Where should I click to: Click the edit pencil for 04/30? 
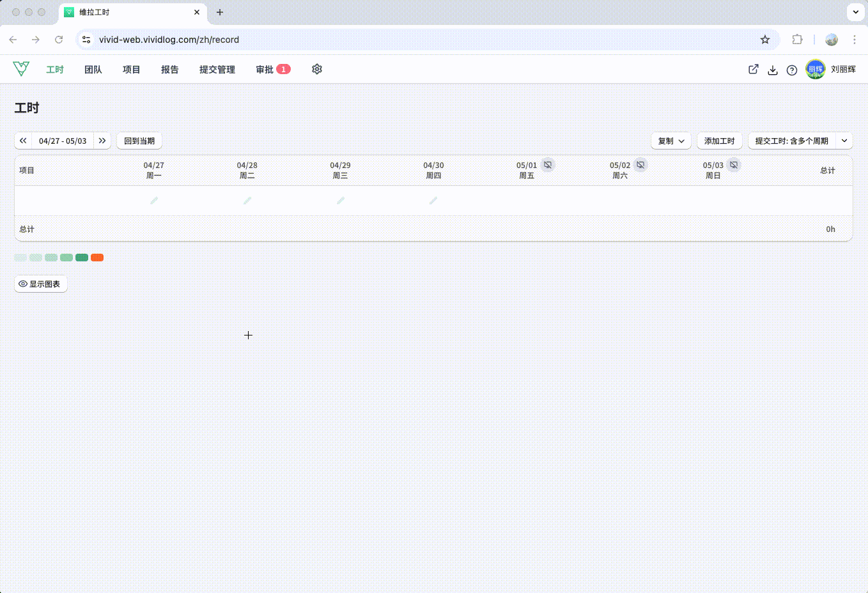433,201
